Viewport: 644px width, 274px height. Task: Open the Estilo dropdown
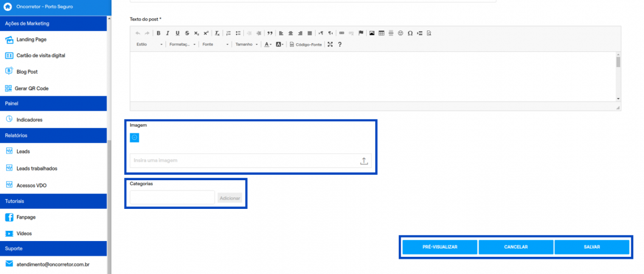tap(150, 44)
